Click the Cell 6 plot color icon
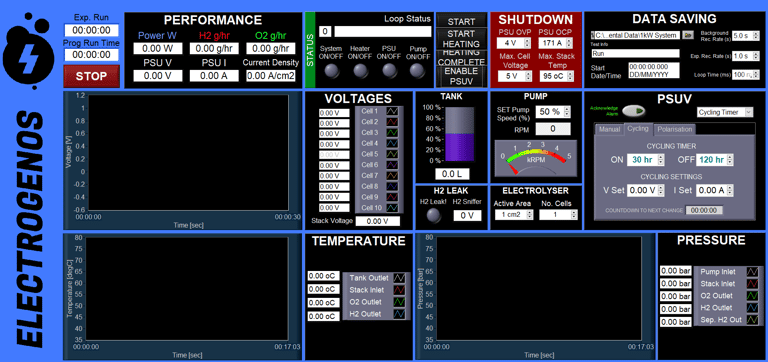This screenshot has height=362, width=768. click(393, 165)
